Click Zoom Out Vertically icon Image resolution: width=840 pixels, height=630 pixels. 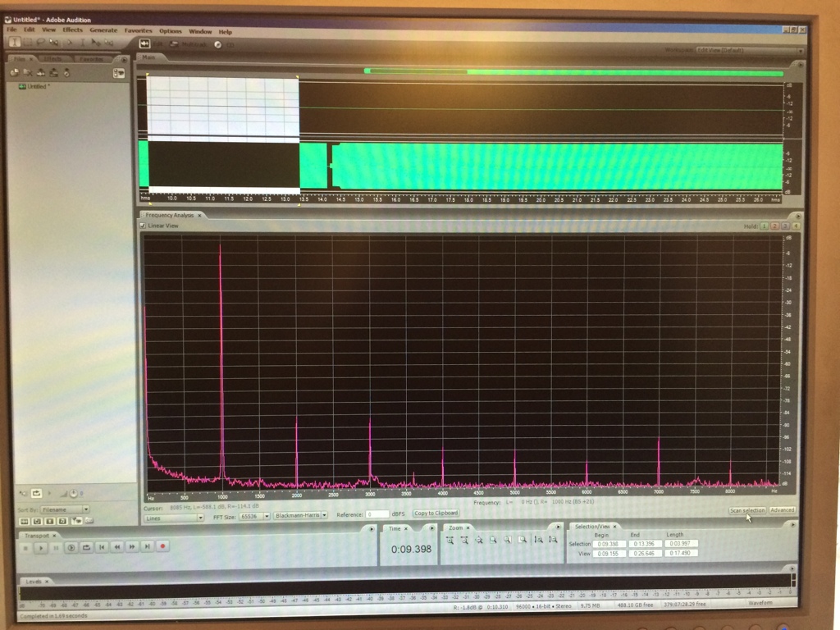click(x=554, y=540)
